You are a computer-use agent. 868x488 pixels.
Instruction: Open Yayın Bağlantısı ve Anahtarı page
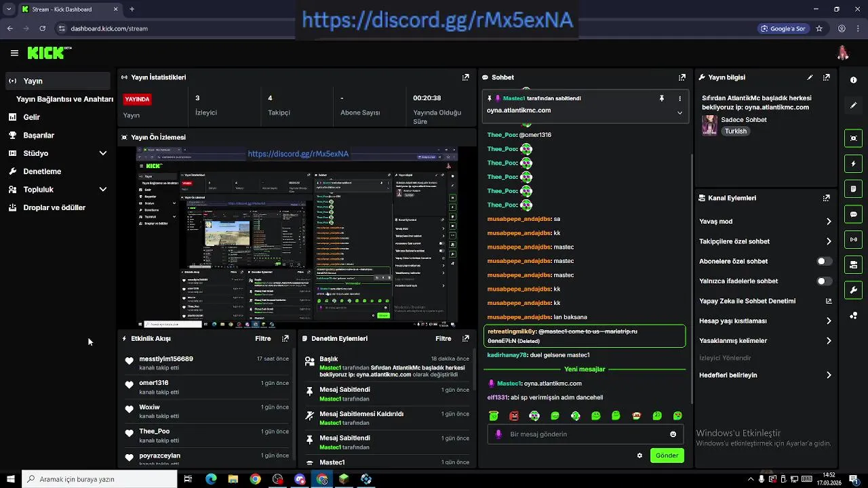coord(64,99)
